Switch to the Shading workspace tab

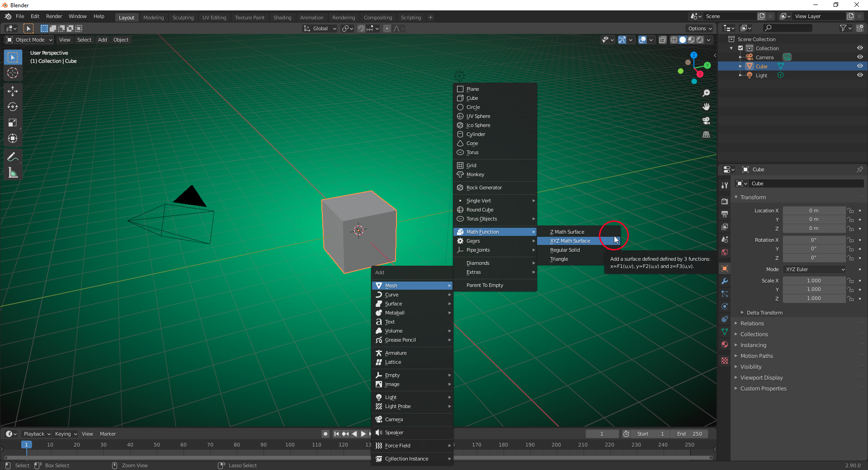pos(282,17)
